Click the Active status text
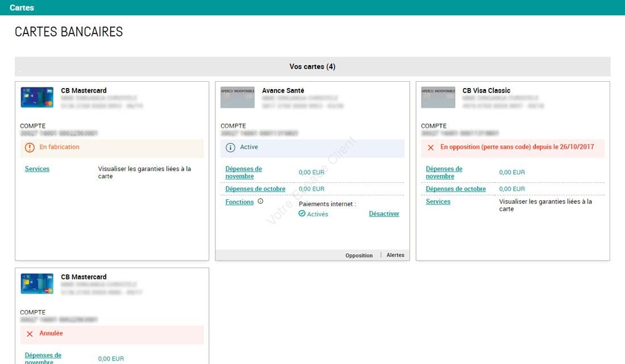The width and height of the screenshot is (625, 364). coord(249,147)
